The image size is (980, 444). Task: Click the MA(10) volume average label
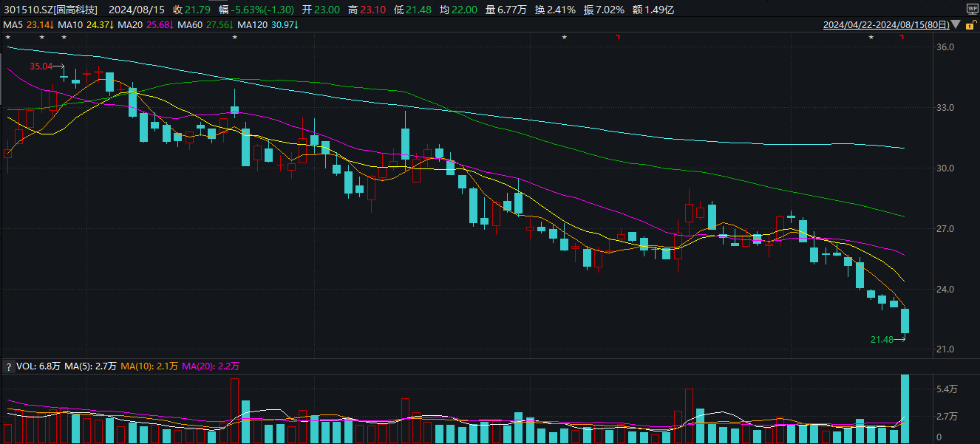(x=136, y=366)
